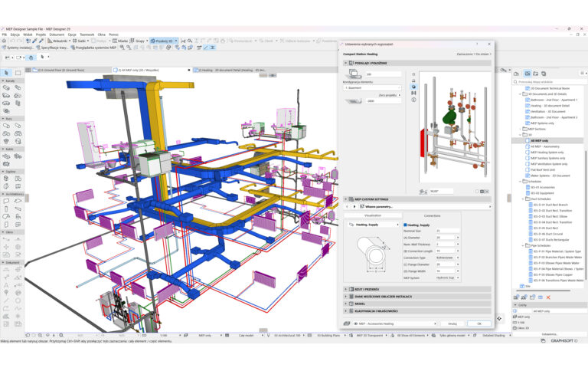
Task: Open the Wskaźniki guides dropdown
Action: [x=59, y=41]
